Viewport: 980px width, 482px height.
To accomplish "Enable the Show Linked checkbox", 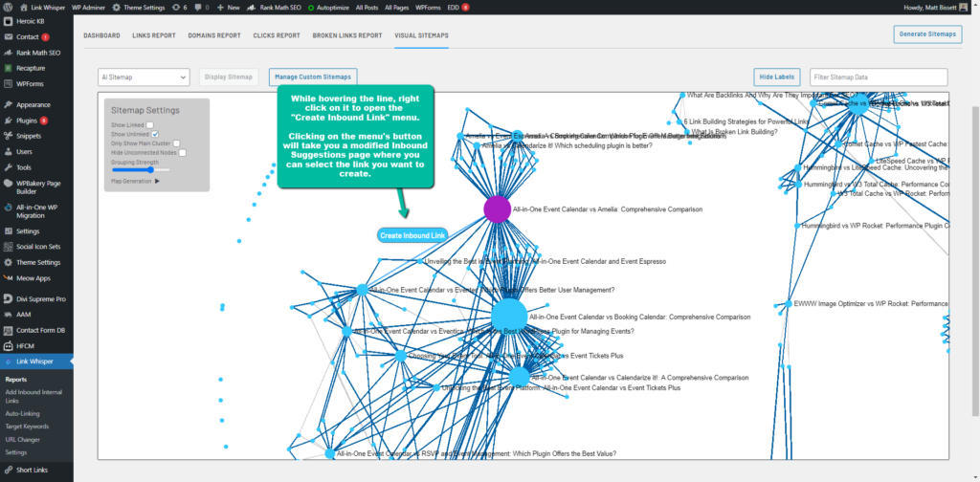I will 150,125.
